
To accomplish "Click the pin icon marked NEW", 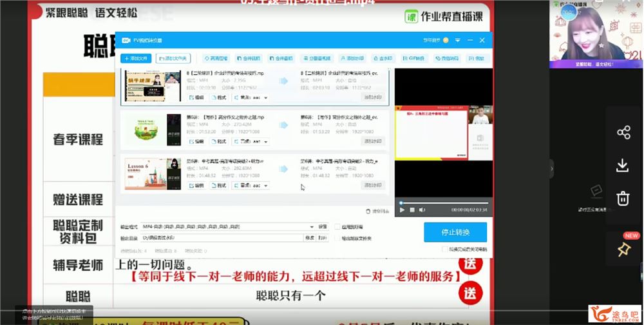I will (x=624, y=250).
